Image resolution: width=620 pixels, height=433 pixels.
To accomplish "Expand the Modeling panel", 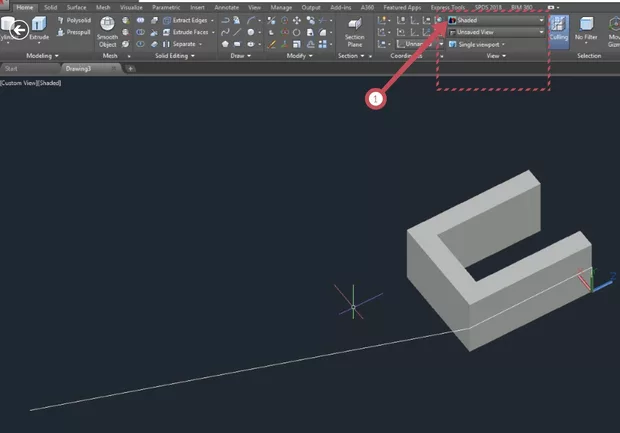I will [x=40, y=56].
